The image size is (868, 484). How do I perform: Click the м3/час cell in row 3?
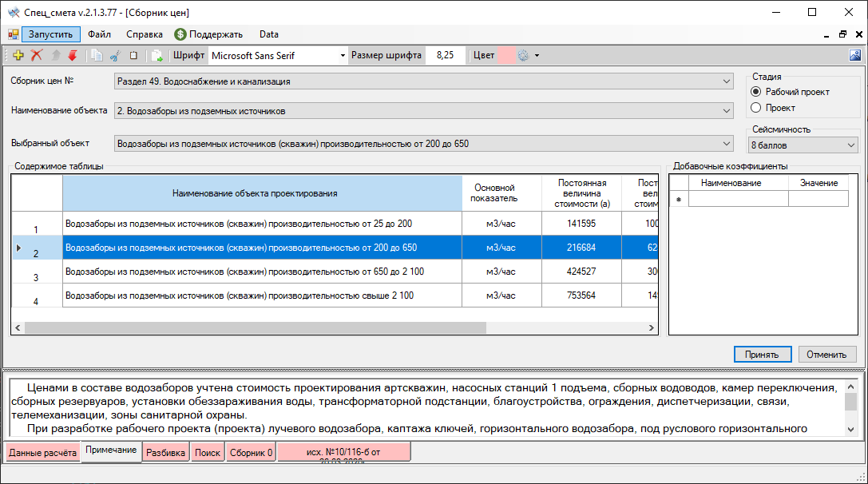tap(502, 272)
